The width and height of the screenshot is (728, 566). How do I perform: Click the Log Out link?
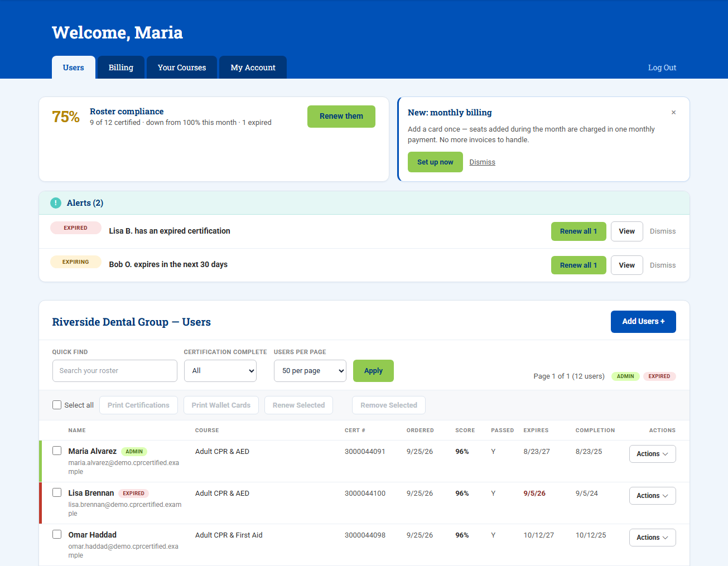click(662, 67)
